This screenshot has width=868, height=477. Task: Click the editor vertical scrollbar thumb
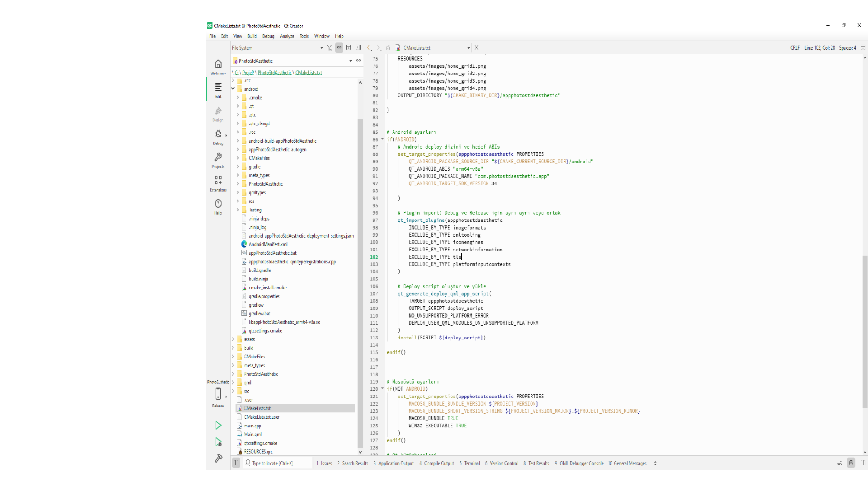[x=864, y=331]
